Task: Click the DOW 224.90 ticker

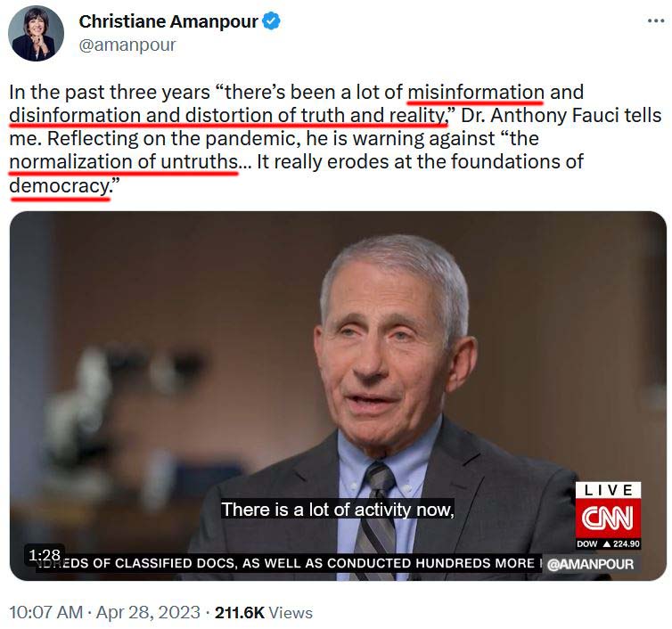Action: coord(608,543)
